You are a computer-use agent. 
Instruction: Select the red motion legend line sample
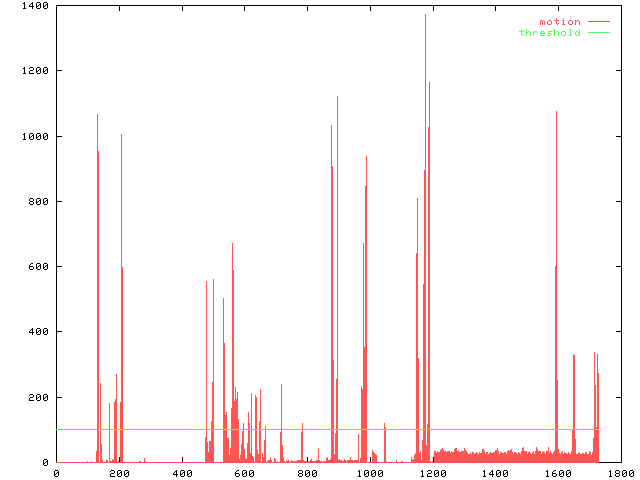(598, 21)
